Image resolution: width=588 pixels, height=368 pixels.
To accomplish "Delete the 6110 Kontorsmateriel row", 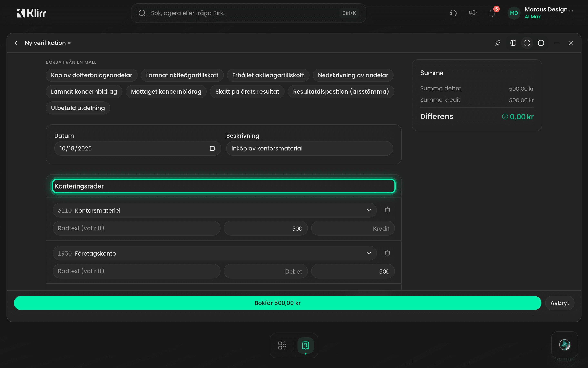I will (x=387, y=210).
